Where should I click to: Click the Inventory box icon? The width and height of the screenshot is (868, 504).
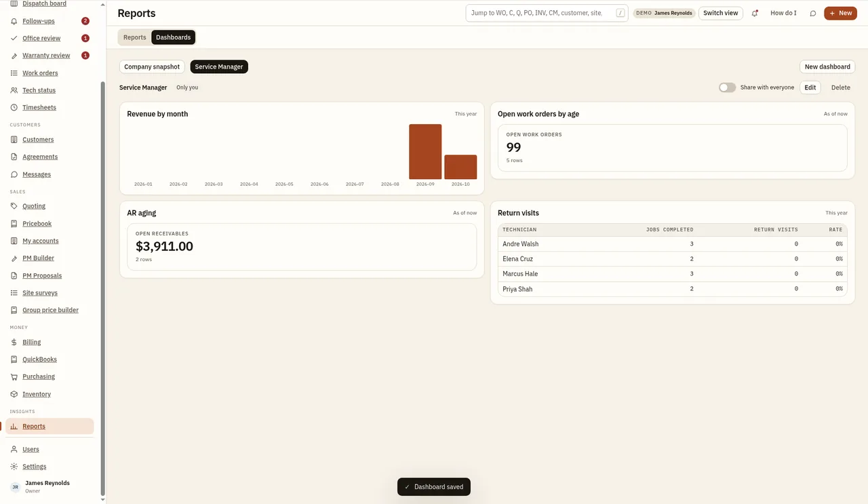pyautogui.click(x=14, y=394)
